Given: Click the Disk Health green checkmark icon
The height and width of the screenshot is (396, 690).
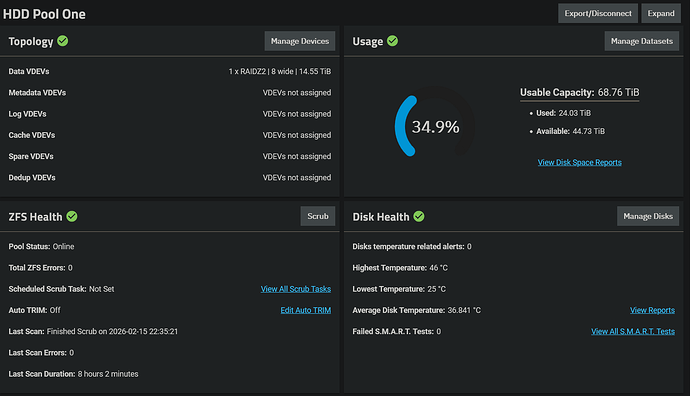Looking at the screenshot, I should (x=419, y=216).
